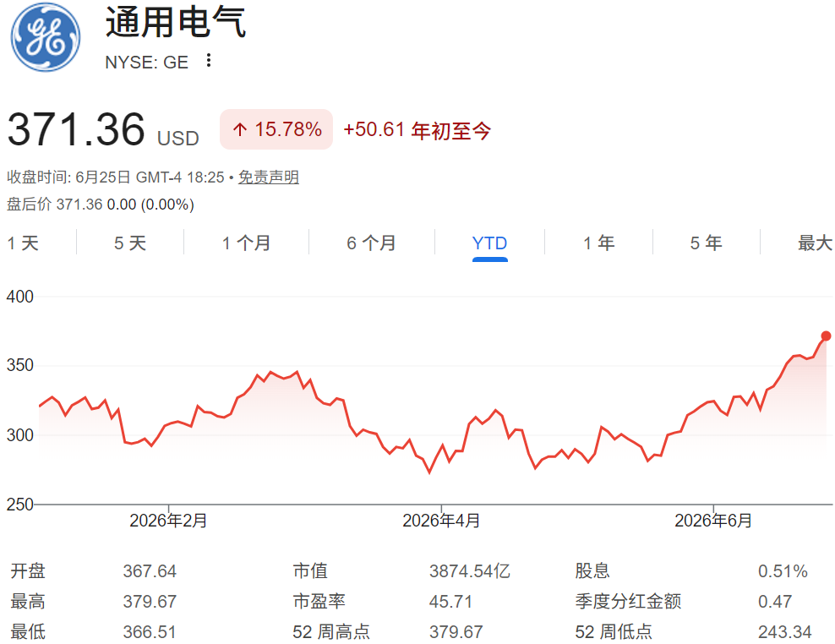This screenshot has height=644, width=835.
Task: Click the NYSE: GE ticker label
Action: click(146, 63)
